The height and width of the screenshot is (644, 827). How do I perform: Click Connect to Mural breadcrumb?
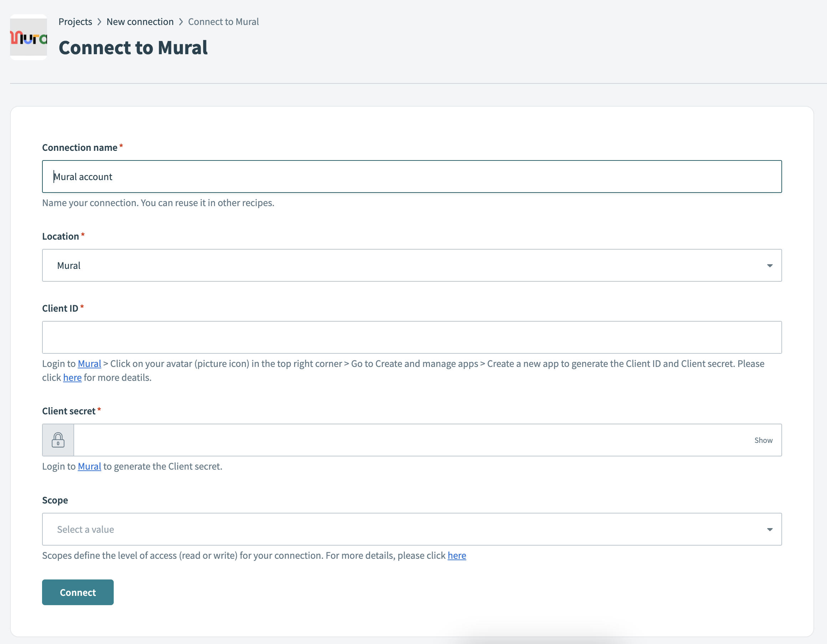223,22
